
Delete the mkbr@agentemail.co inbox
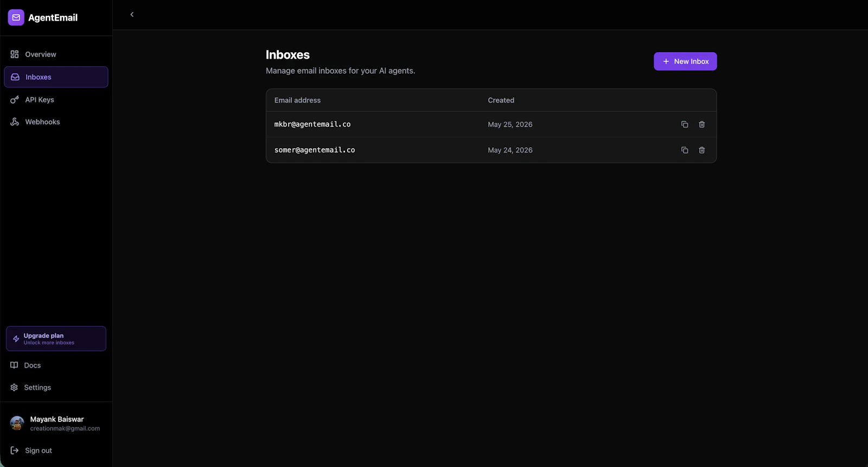701,124
